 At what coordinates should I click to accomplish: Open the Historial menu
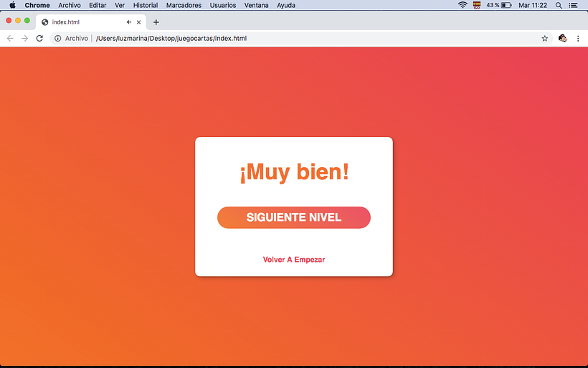pyautogui.click(x=146, y=5)
